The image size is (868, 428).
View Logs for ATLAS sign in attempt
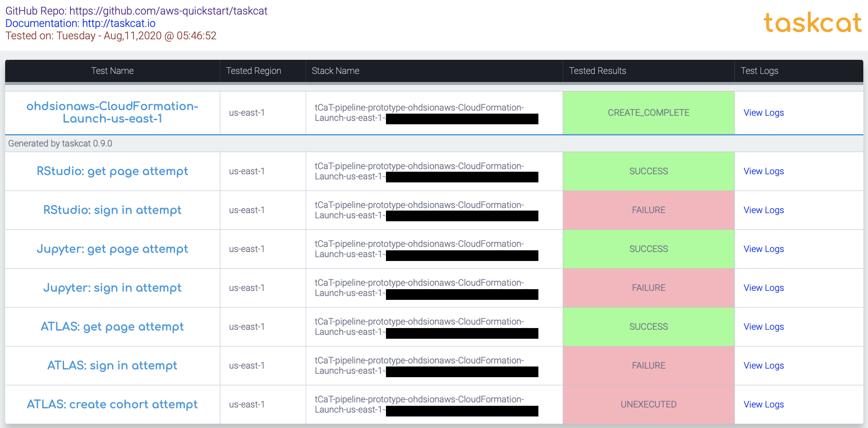click(x=764, y=366)
